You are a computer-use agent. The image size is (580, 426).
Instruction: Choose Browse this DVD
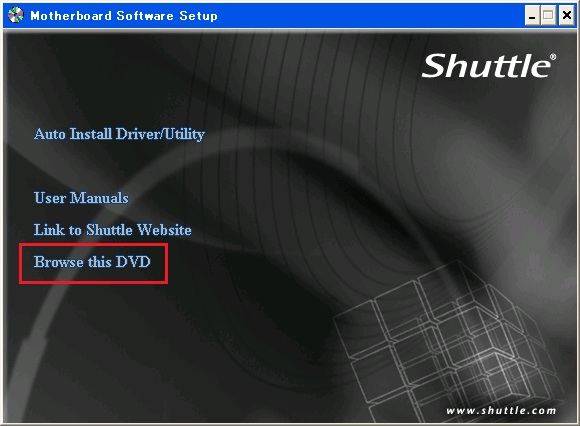coord(92,262)
